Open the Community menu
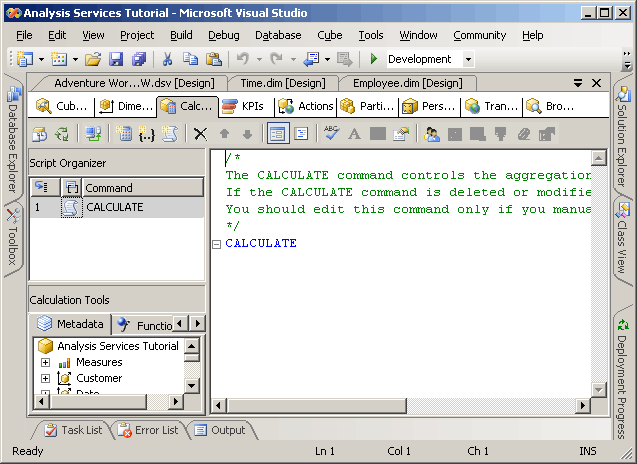 point(480,35)
